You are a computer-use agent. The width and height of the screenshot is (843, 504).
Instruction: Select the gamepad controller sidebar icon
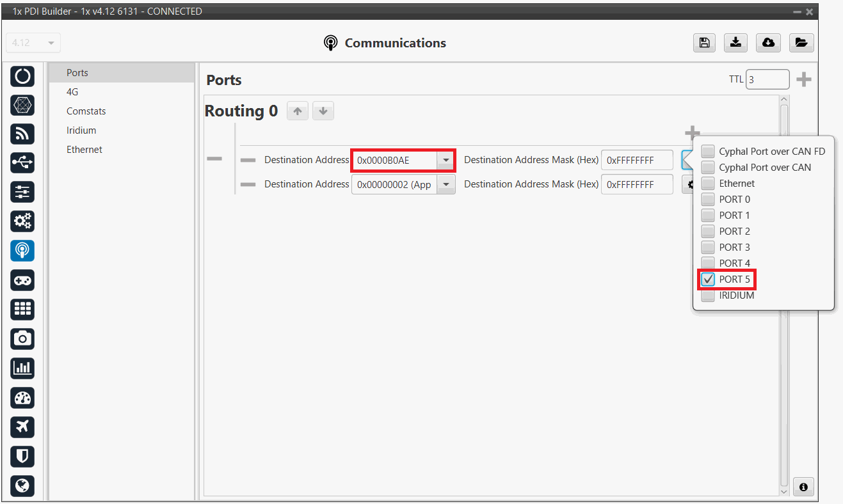22,280
